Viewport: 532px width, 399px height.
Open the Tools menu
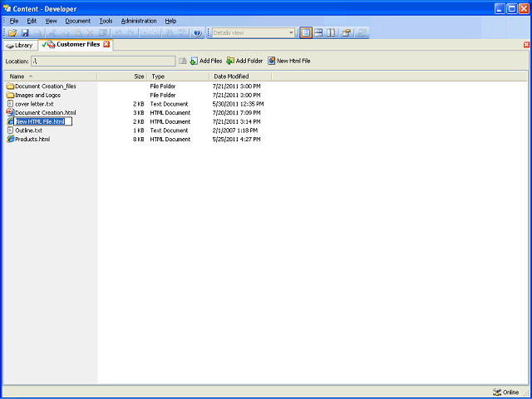[x=106, y=21]
